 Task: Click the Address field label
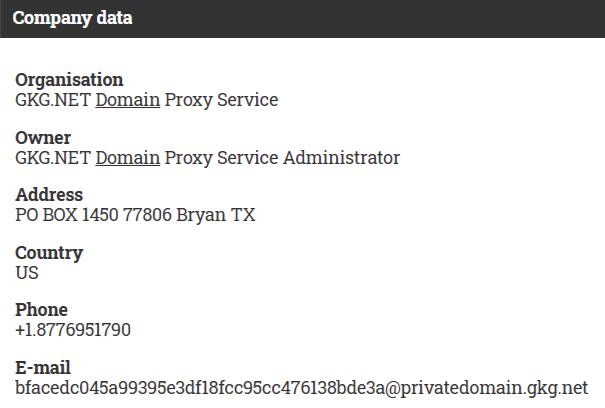click(x=49, y=195)
